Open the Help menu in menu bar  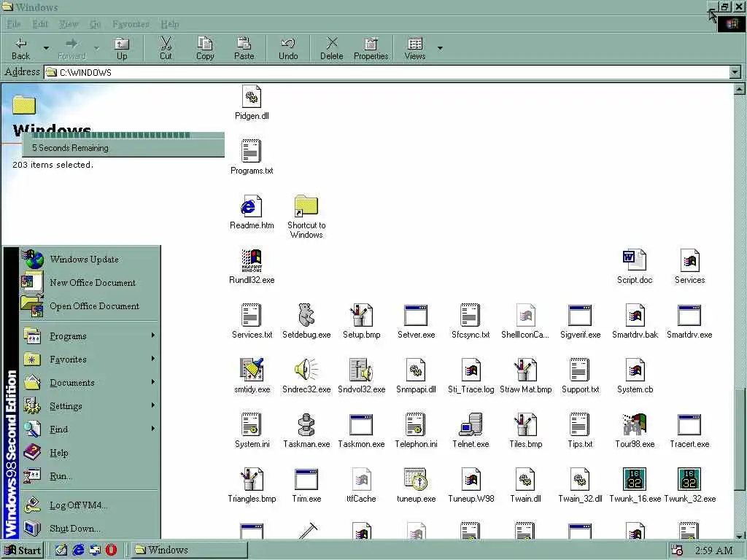(169, 24)
